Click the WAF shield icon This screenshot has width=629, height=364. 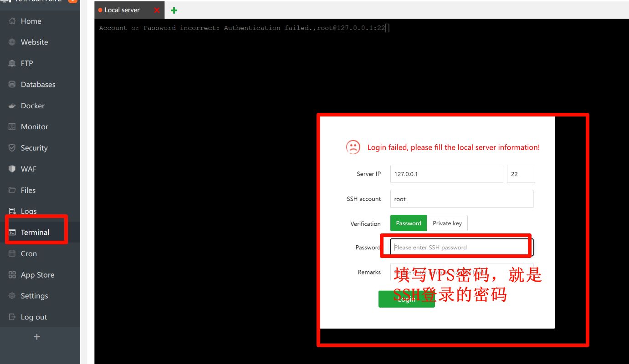click(x=12, y=169)
